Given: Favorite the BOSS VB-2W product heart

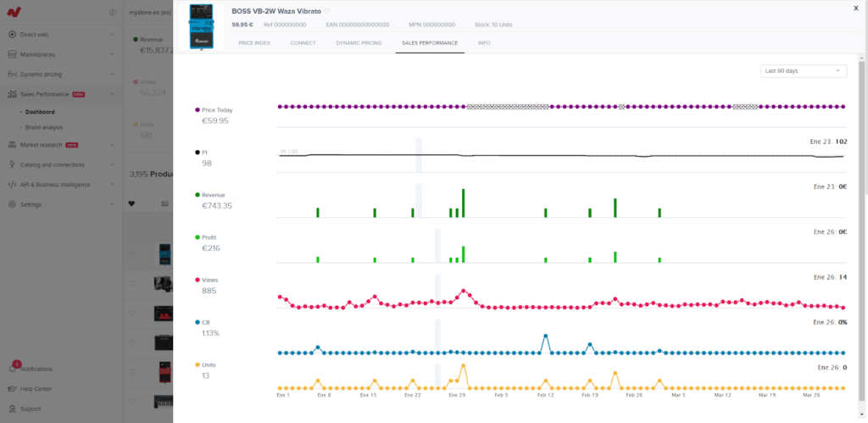Looking at the screenshot, I should (x=326, y=11).
